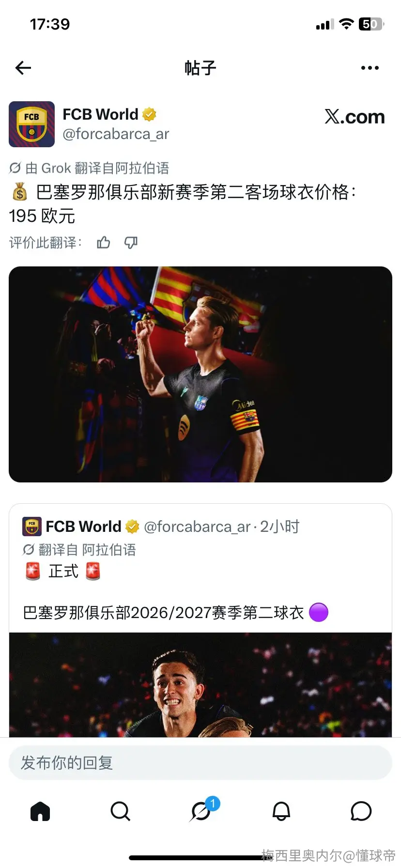Screen dimensions: 401x868
Task: Open the Messages chat bubble tab
Action: click(361, 811)
